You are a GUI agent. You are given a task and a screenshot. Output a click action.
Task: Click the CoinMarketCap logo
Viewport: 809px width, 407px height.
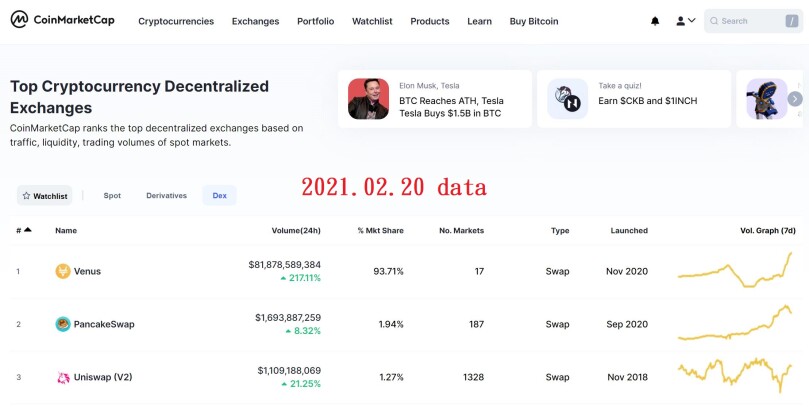tap(62, 20)
